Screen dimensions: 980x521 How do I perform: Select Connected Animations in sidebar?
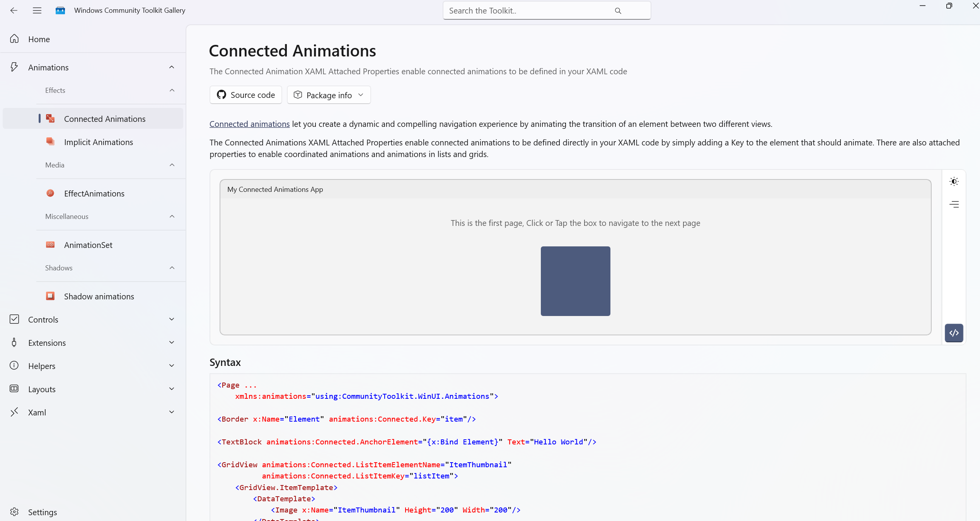click(x=93, y=118)
